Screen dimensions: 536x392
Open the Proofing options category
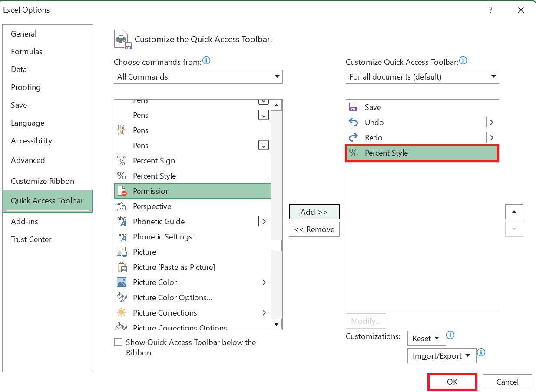[47, 87]
